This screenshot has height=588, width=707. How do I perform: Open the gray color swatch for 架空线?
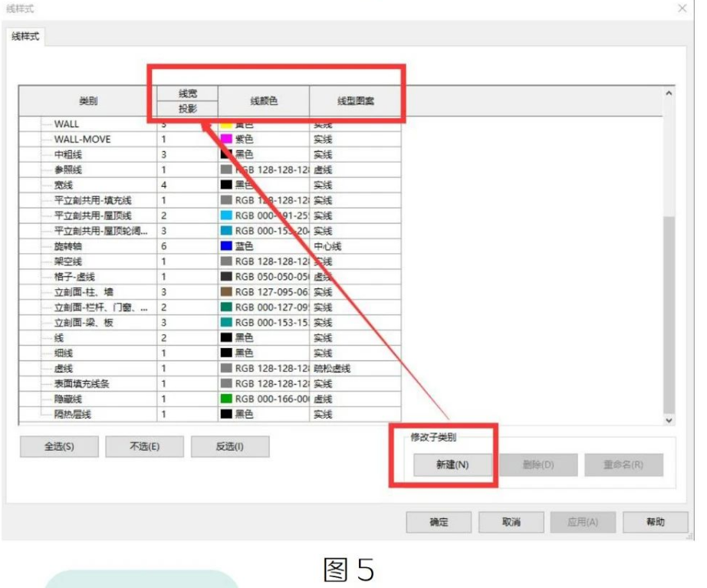226,261
